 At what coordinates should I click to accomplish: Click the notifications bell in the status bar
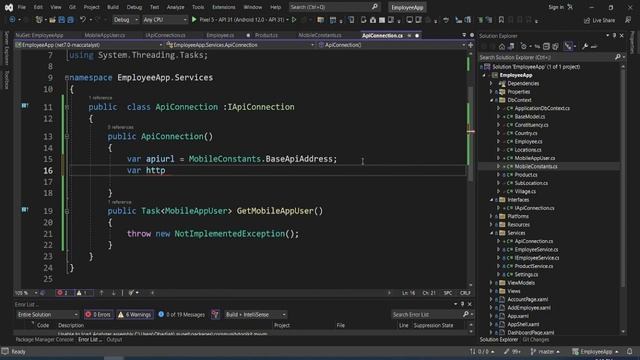629,351
